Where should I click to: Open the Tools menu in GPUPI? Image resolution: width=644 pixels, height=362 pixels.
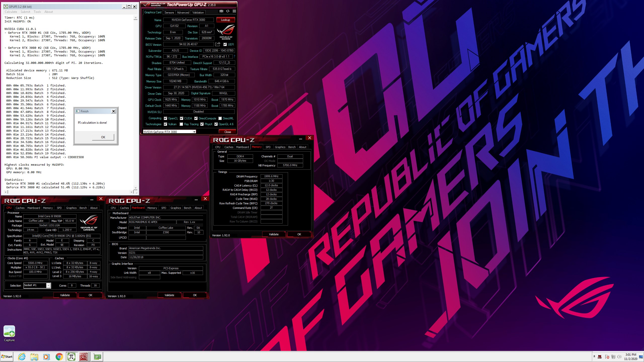click(37, 12)
